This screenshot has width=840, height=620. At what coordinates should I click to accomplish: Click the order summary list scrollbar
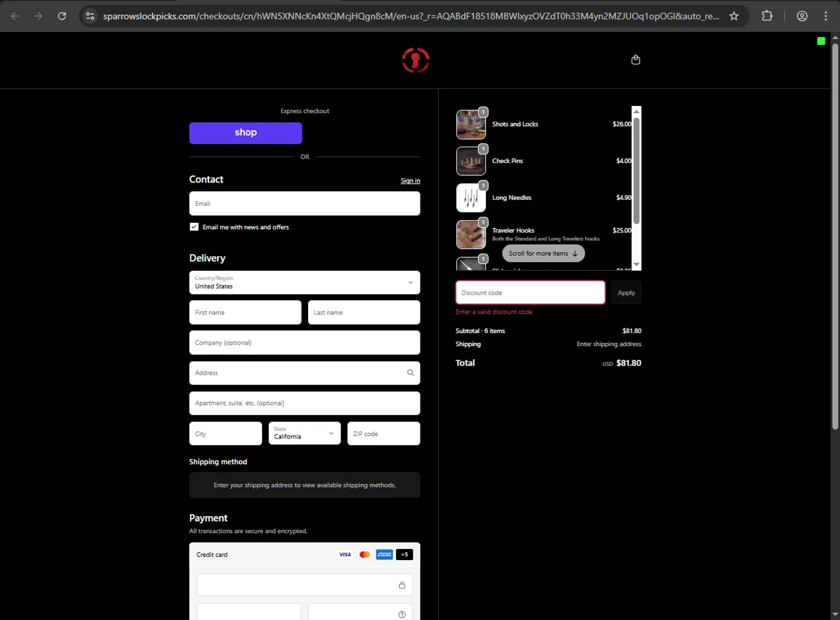click(x=636, y=171)
